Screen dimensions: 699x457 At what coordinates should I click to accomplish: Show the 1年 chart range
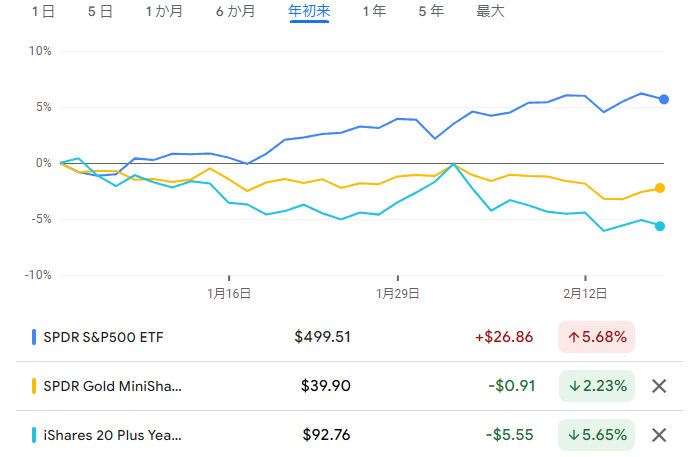tap(374, 12)
